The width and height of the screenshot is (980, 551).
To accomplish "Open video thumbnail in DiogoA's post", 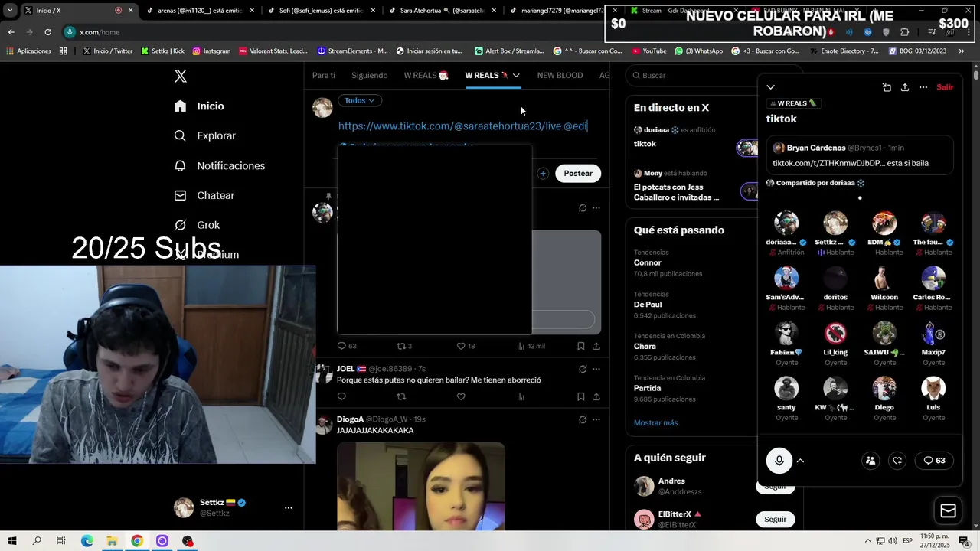I will 421,486.
